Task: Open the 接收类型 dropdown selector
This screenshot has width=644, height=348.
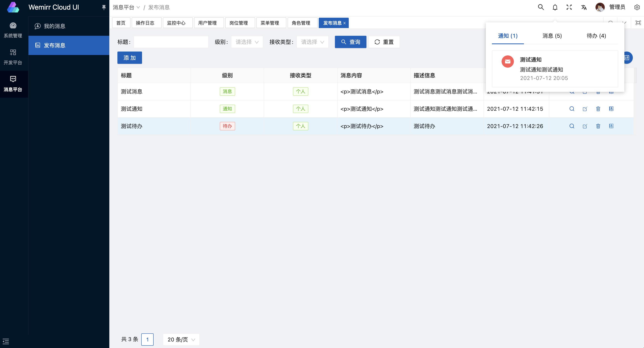Action: pyautogui.click(x=312, y=42)
